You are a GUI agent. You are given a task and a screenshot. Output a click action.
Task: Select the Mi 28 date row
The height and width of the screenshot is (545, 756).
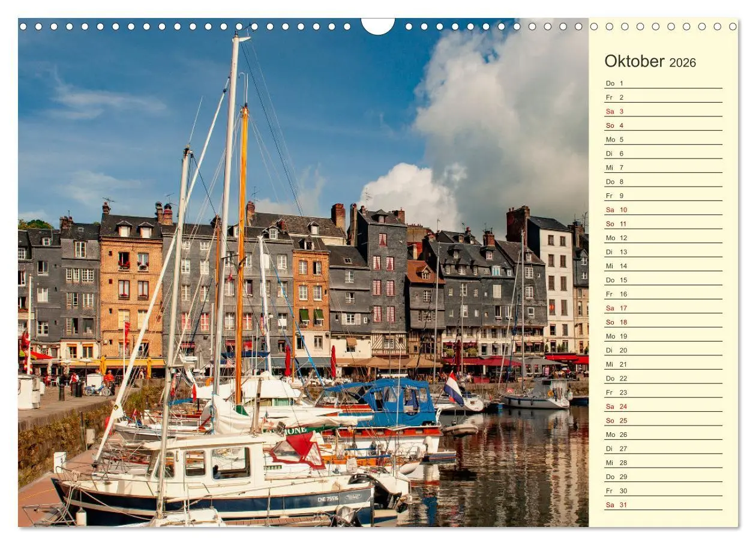(663, 463)
